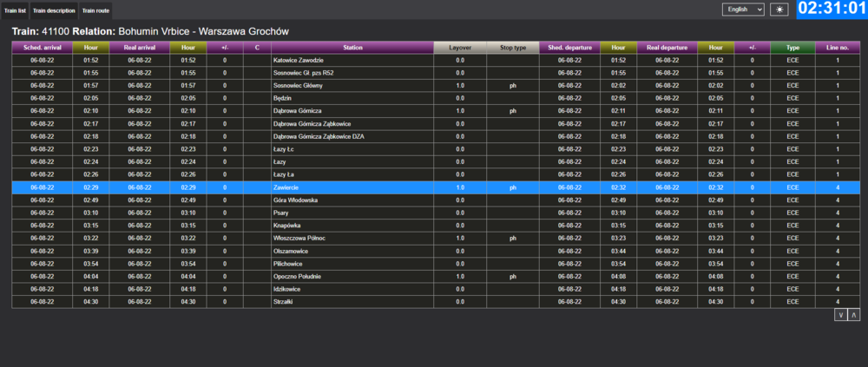Viewport: 868px width, 367px height.
Task: Switch to the Train list tab
Action: [x=15, y=10]
